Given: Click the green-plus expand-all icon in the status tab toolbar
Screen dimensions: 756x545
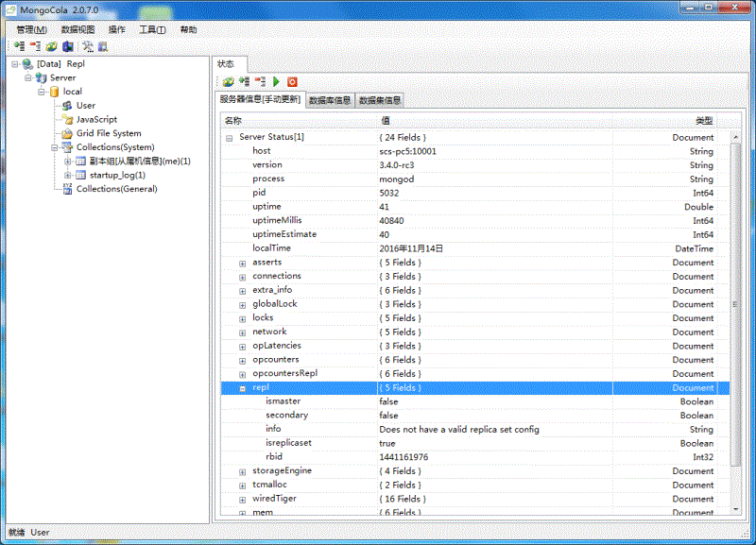Looking at the screenshot, I should (x=245, y=82).
